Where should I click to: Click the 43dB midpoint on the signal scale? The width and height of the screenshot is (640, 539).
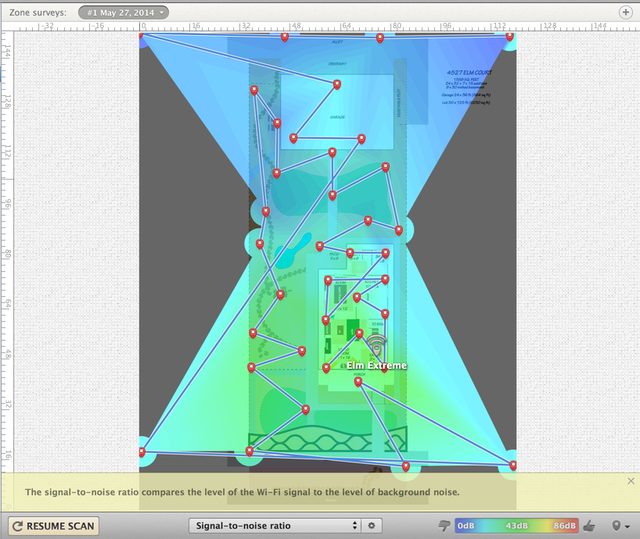point(516,525)
